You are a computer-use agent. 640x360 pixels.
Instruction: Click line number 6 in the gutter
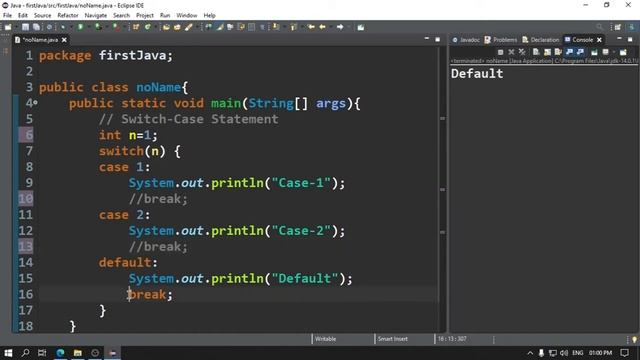tap(29, 135)
